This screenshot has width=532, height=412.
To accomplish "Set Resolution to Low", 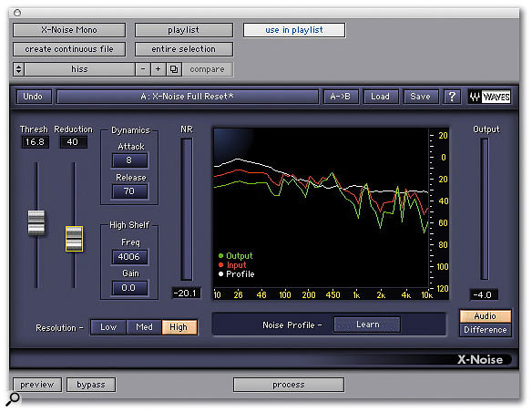I will [x=108, y=327].
